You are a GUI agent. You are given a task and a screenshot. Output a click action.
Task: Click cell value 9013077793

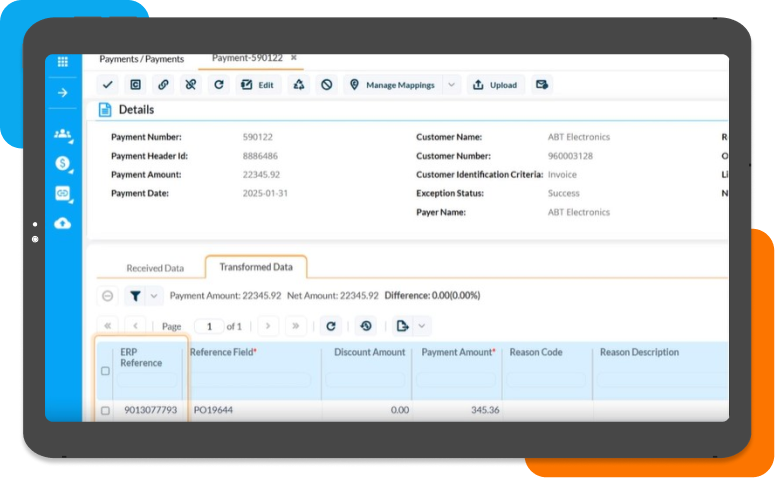coord(150,410)
